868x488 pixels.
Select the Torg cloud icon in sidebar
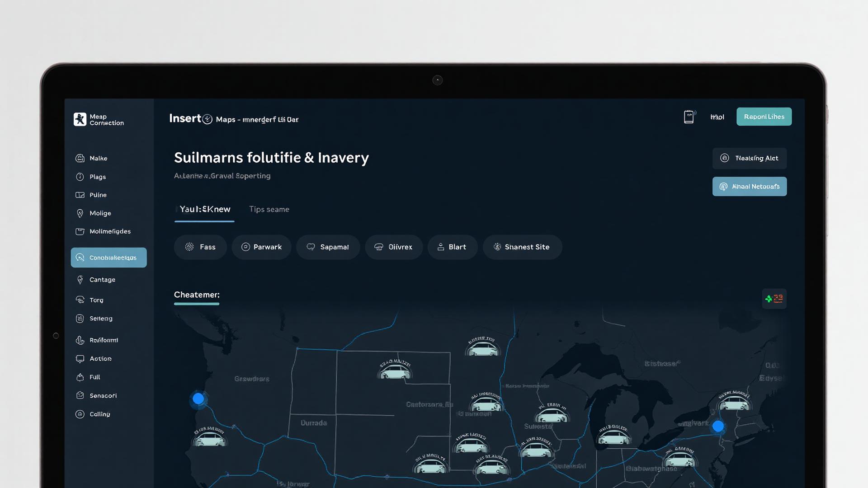80,300
